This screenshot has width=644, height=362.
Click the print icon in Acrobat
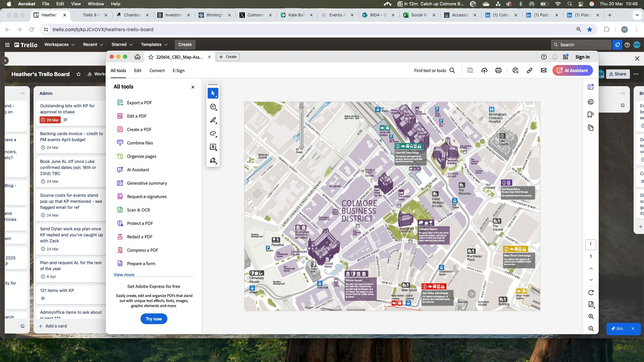[x=498, y=70]
